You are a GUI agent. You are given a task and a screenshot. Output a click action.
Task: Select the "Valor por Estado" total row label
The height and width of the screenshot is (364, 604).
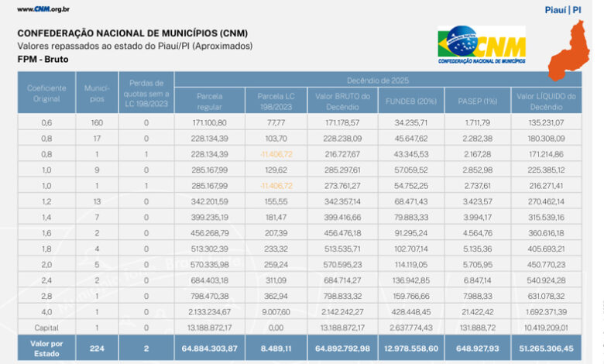[46, 349]
